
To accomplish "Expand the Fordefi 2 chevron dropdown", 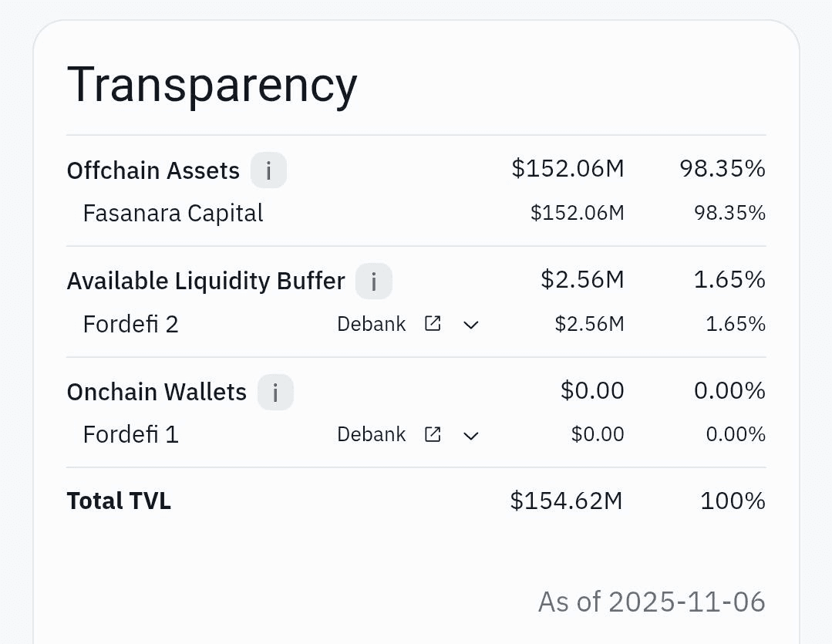I will 470,325.
